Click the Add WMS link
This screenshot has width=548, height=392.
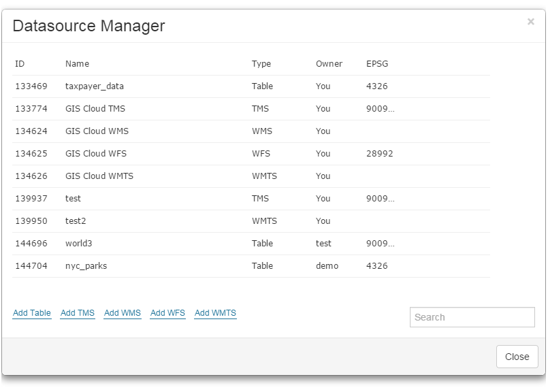click(122, 313)
